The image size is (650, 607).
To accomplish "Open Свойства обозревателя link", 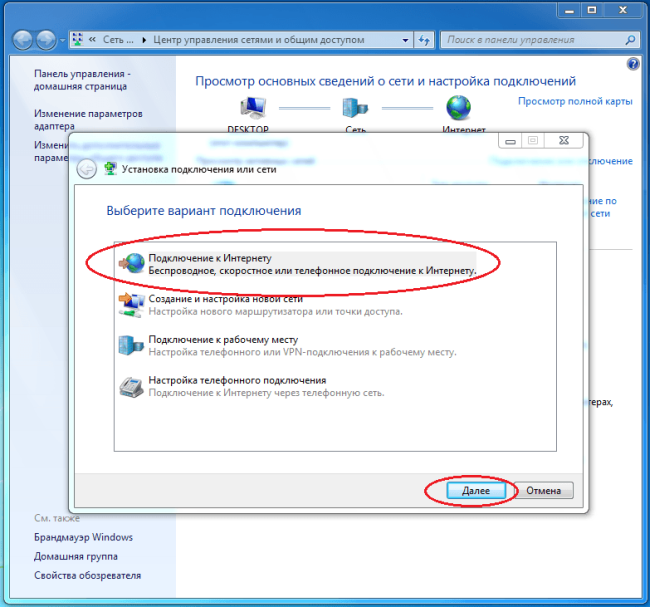I will tap(87, 575).
